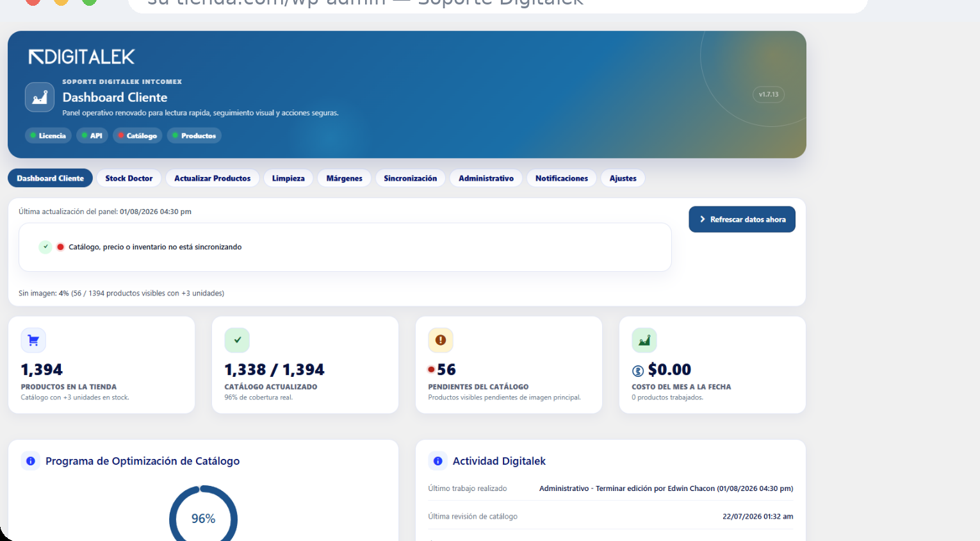Image resolution: width=980 pixels, height=541 pixels.
Task: Click the '0 productos trabajados.' text
Action: point(667,397)
